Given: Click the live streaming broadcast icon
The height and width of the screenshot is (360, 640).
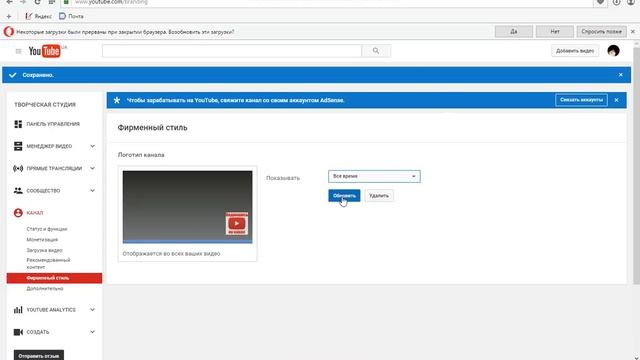Looking at the screenshot, I should pos(18,168).
